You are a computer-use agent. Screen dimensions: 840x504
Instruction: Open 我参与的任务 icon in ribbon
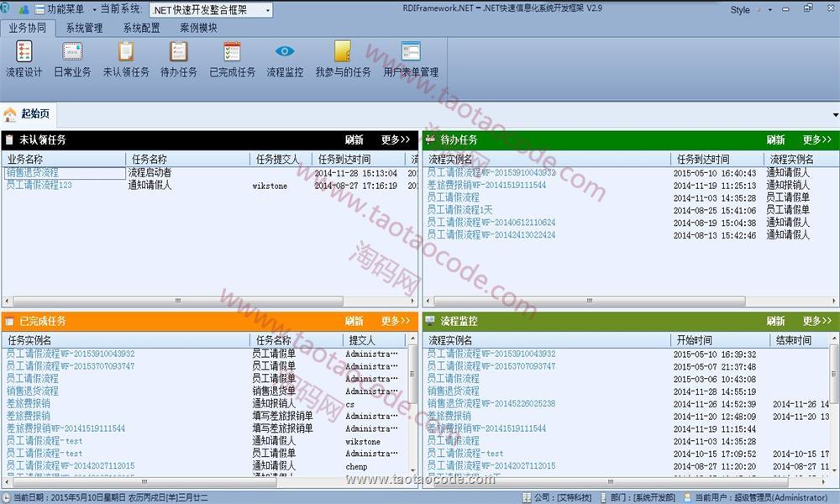[343, 59]
